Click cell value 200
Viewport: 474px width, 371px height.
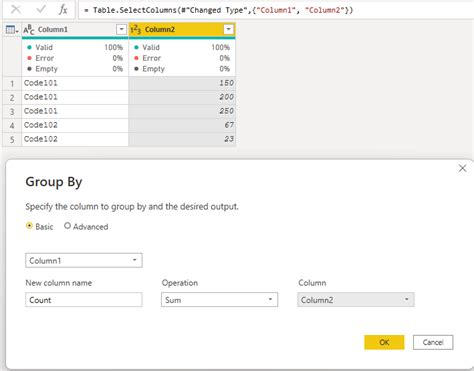click(x=182, y=97)
